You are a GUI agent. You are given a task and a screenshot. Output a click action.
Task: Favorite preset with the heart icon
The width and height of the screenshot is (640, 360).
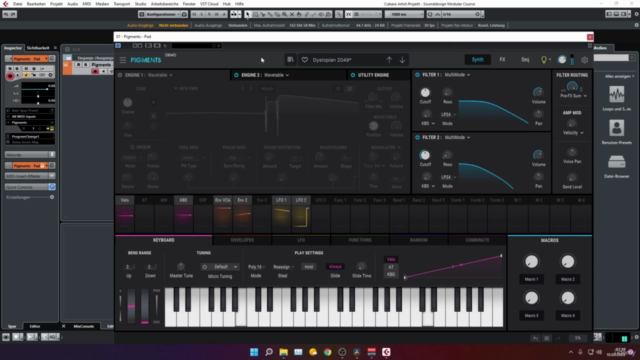(x=304, y=60)
